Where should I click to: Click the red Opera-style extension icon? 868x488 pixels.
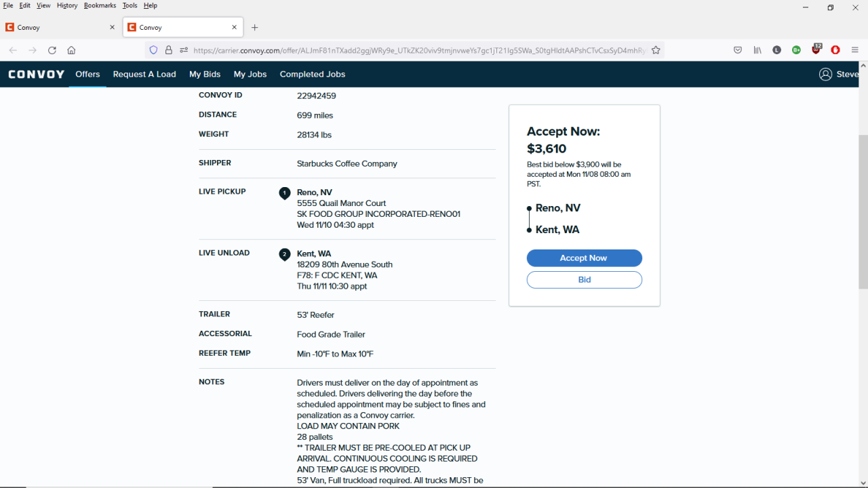coord(835,50)
